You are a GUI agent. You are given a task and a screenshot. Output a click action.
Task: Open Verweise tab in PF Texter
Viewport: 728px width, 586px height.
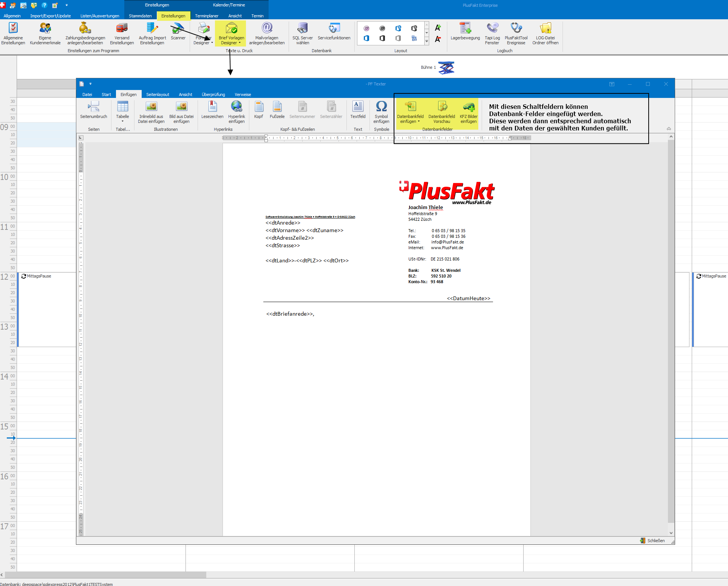[x=243, y=95]
